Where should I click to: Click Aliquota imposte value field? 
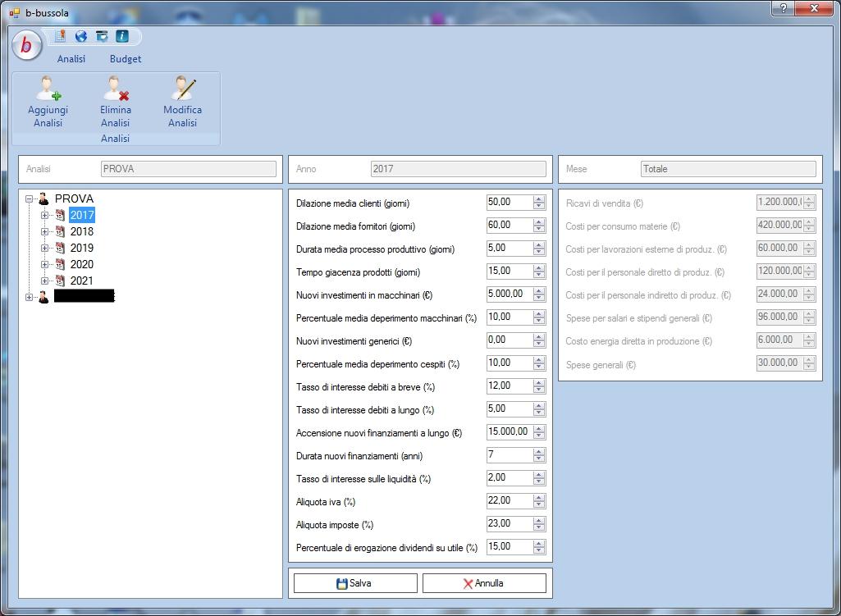(510, 524)
